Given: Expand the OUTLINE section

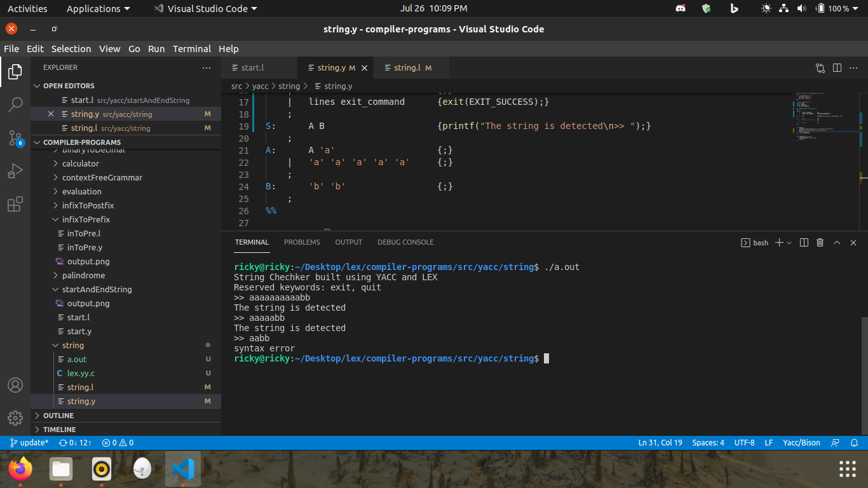Looking at the screenshot, I should (x=126, y=416).
